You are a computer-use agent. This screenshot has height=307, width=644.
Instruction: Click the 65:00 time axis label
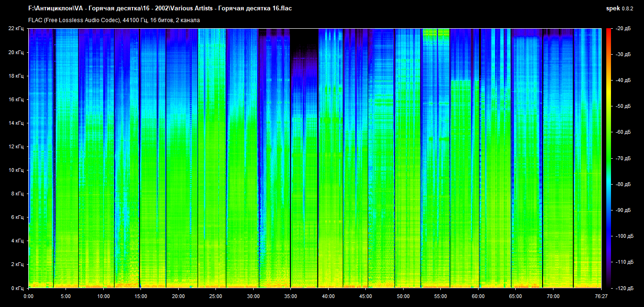[x=515, y=297]
